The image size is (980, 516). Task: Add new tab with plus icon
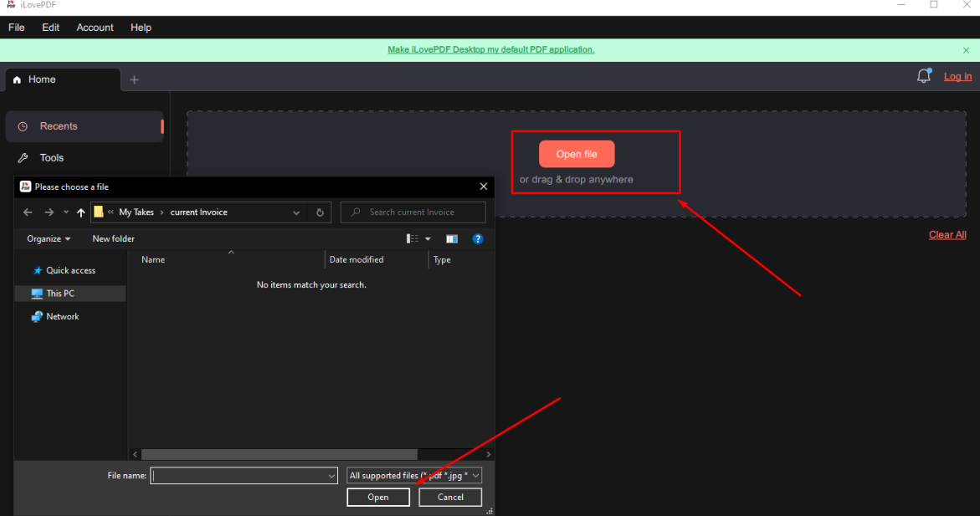coord(135,79)
